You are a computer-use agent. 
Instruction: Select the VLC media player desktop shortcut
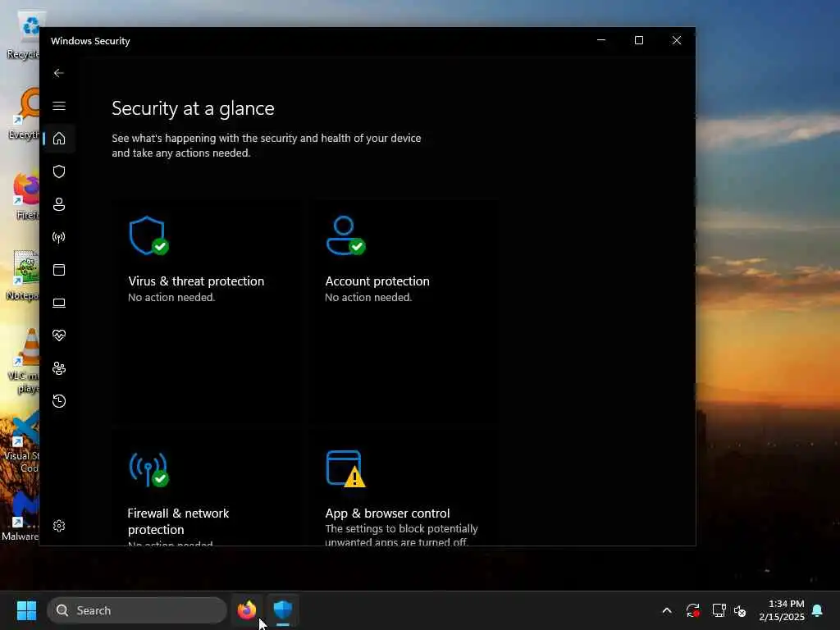pyautogui.click(x=25, y=362)
